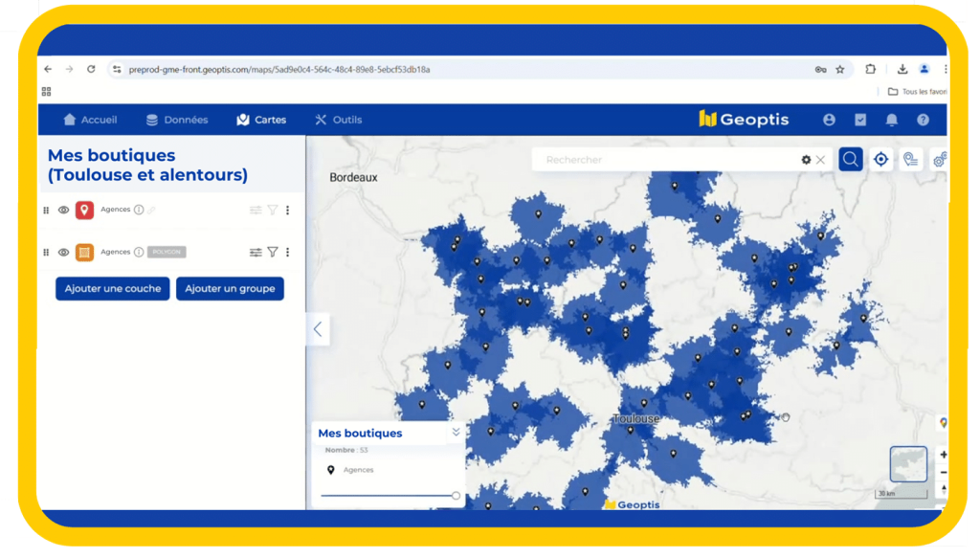Click the legend opacity slider handle
Viewport: 980px width, 558px height.
456,496
